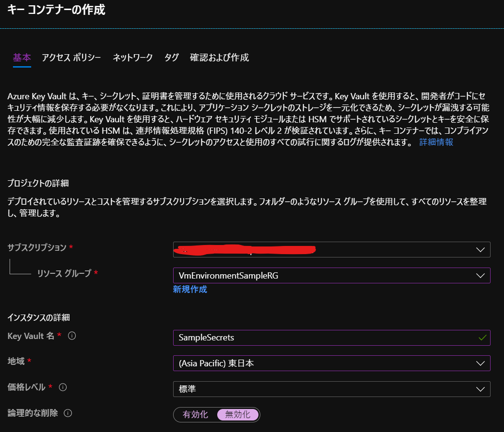Screen dimensions: 504x432
Task: Select 無効化 for soft delete
Action: (x=238, y=415)
